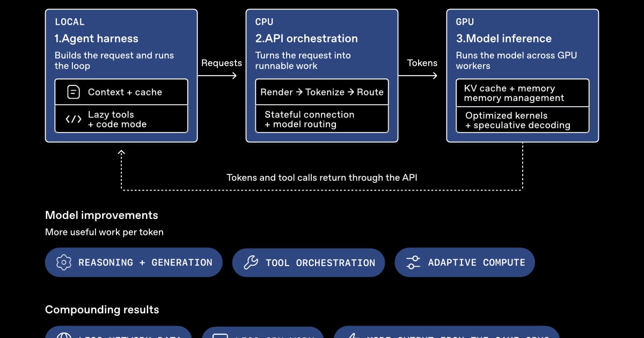The height and width of the screenshot is (338, 644).
Task: Click the 'Context + cache' text
Action: pos(125,92)
